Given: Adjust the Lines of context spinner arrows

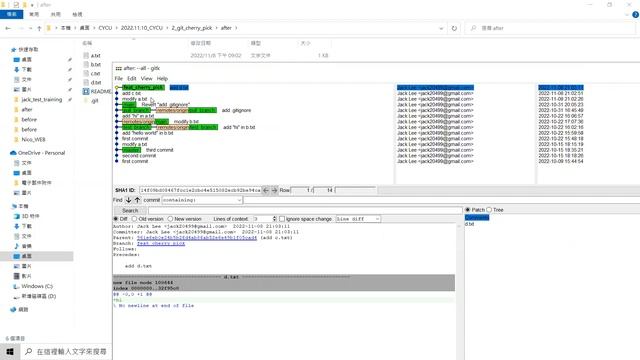Looking at the screenshot, I should pos(274,219).
